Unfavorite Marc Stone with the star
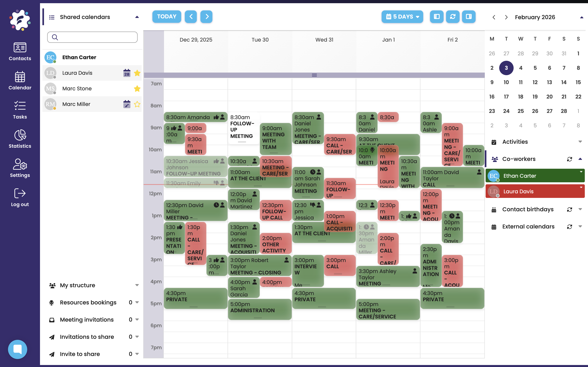588x367 pixels. point(137,89)
